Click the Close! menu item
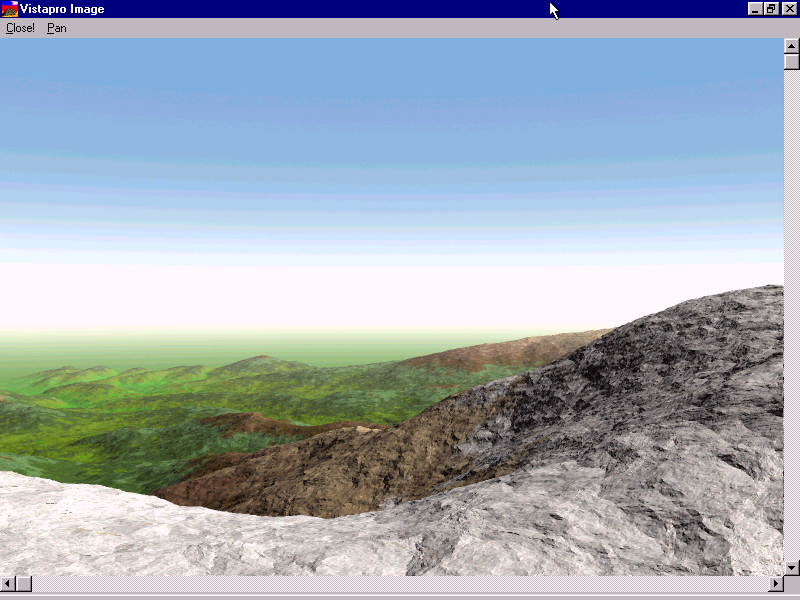The width and height of the screenshot is (800, 600). point(20,28)
